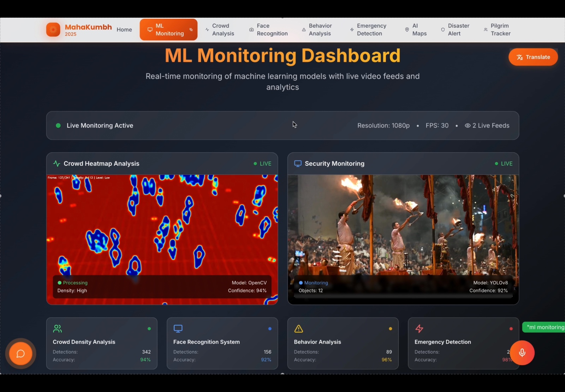Click the green Live Monitoring Active indicator
Viewport: 565px width, 392px height.
tap(58, 126)
